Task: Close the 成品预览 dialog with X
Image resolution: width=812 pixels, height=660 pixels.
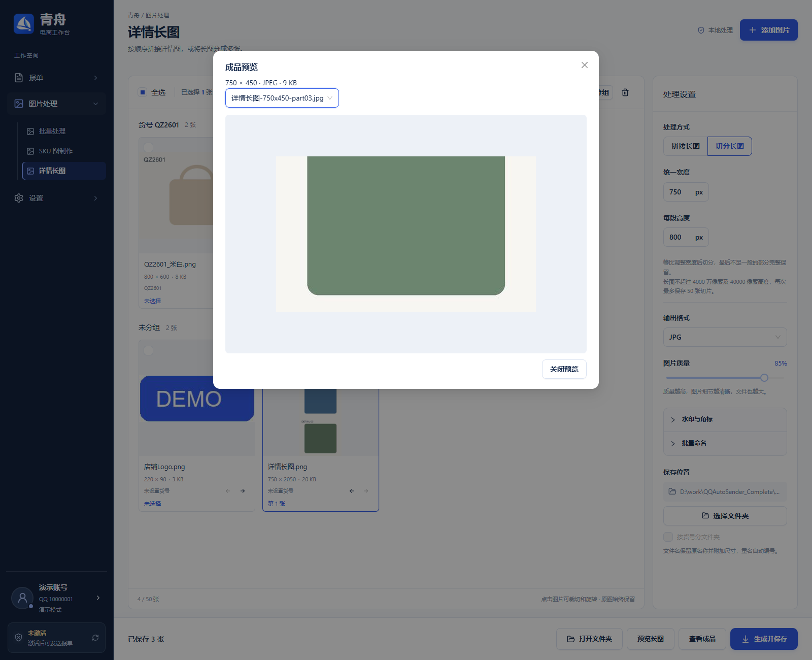Action: (x=585, y=65)
